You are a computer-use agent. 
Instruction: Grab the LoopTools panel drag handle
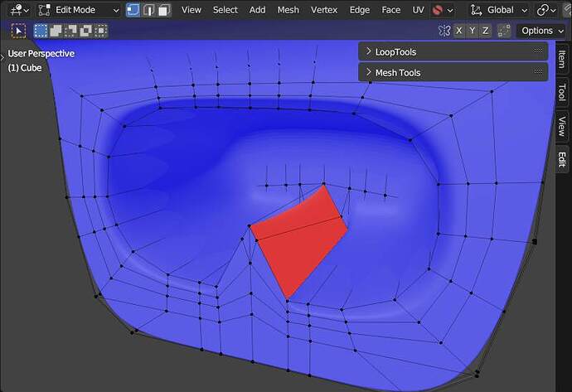click(x=538, y=51)
